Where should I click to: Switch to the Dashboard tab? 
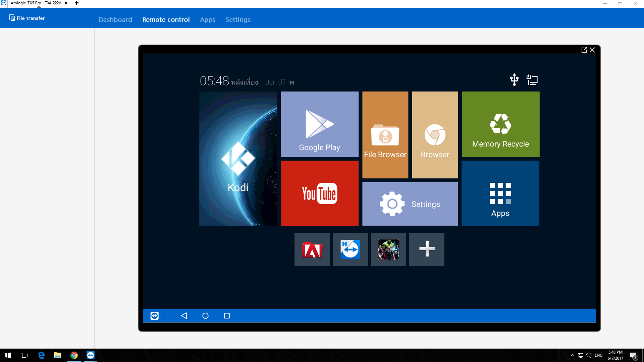(x=115, y=19)
